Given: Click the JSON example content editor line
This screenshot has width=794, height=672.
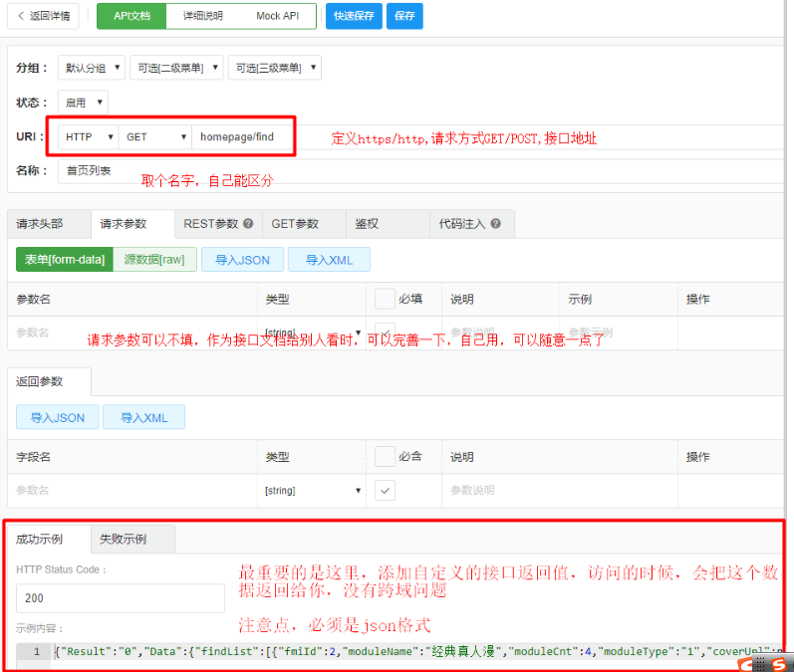Looking at the screenshot, I should coord(417,652).
